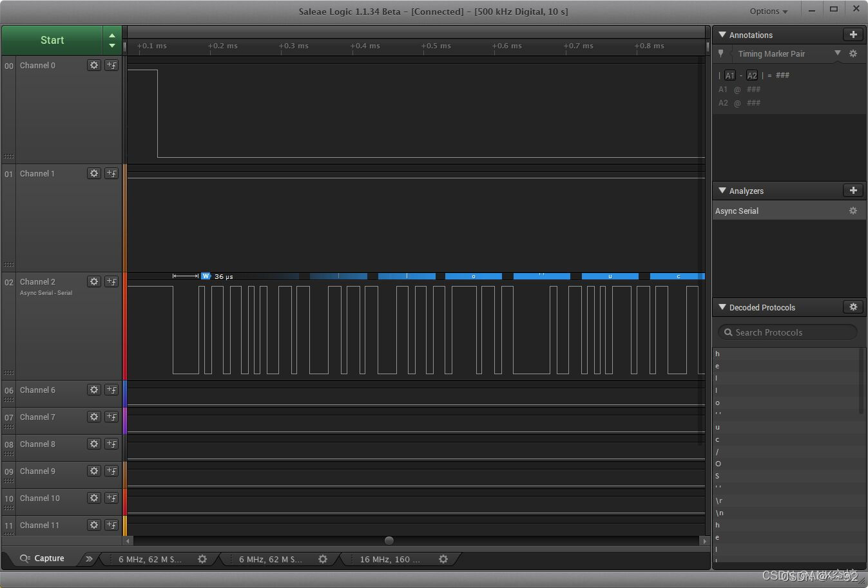Set trigger edge for Channel 11
Image resolution: width=868 pixels, height=588 pixels.
(x=111, y=525)
